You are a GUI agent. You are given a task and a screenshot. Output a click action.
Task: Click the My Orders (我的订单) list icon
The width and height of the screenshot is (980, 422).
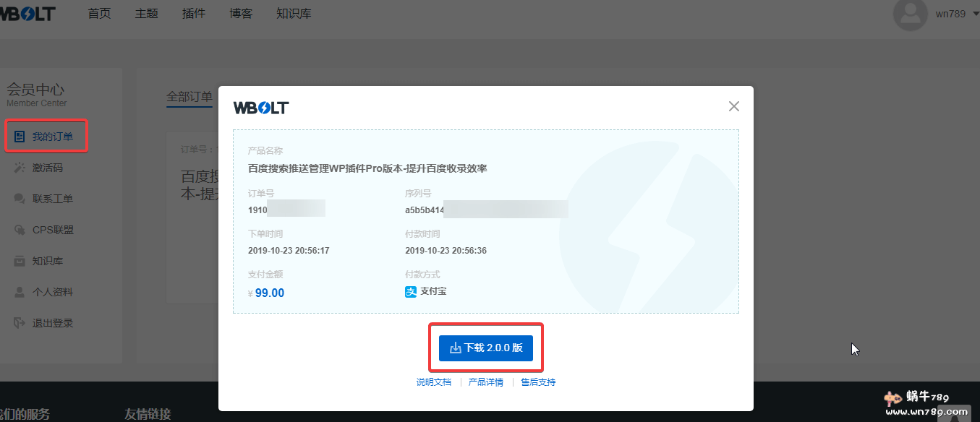(x=20, y=137)
